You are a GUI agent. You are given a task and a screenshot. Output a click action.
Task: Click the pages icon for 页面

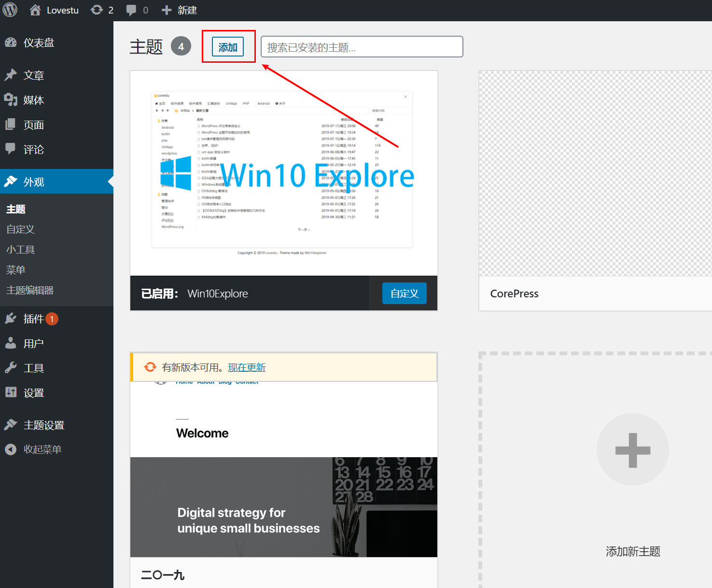coord(11,125)
